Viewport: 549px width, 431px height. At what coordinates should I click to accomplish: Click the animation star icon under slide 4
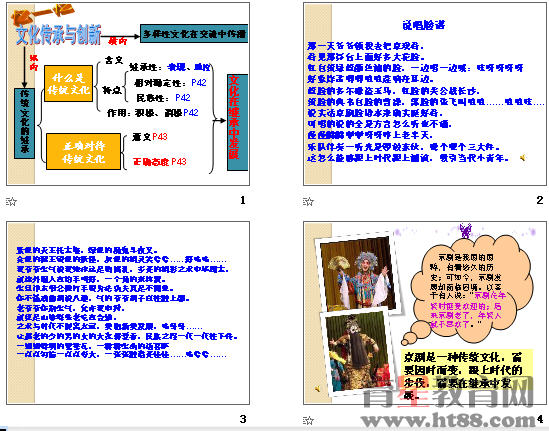pos(308,420)
